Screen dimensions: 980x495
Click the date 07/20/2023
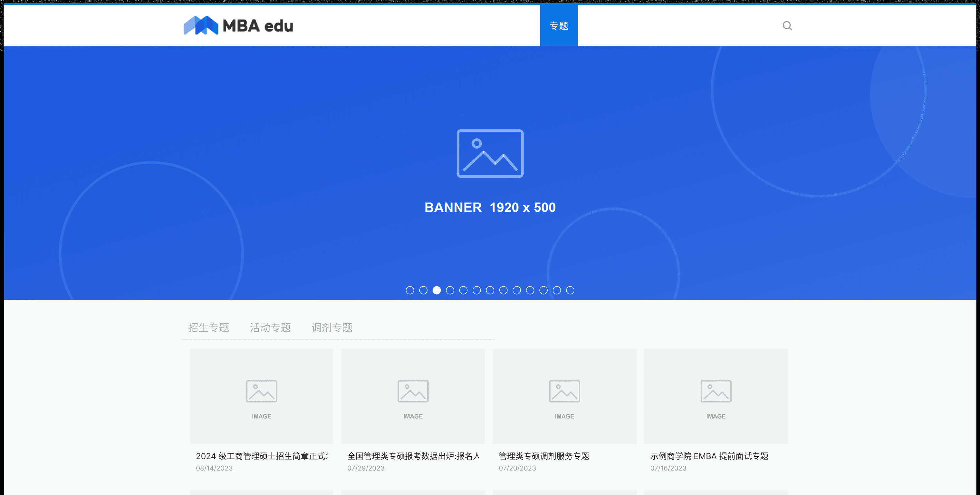[x=517, y=468]
